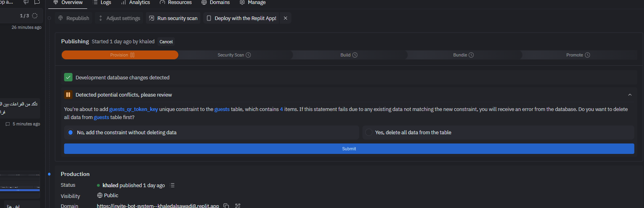Cancel the publishing process

(166, 42)
